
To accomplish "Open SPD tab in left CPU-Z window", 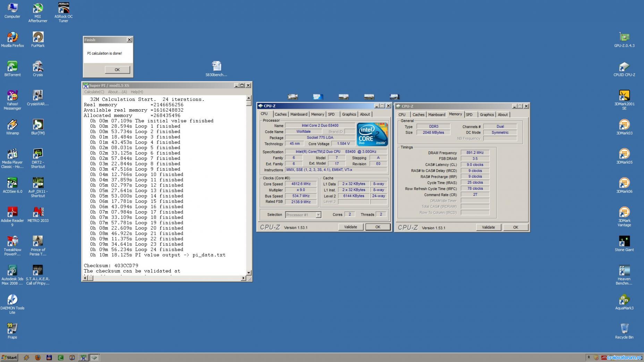I will click(x=331, y=114).
